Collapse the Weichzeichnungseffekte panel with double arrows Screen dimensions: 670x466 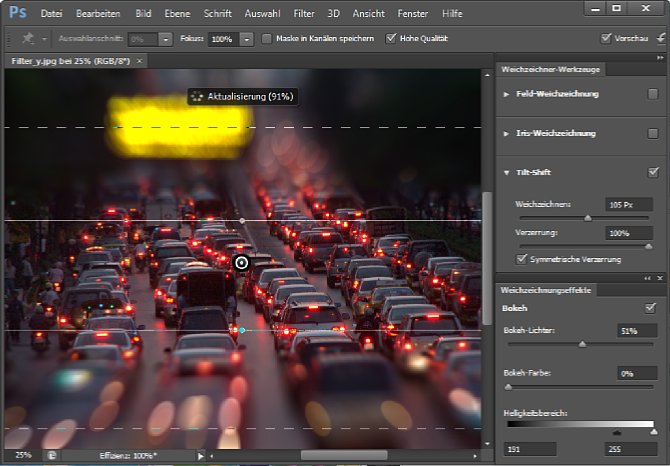(x=648, y=278)
